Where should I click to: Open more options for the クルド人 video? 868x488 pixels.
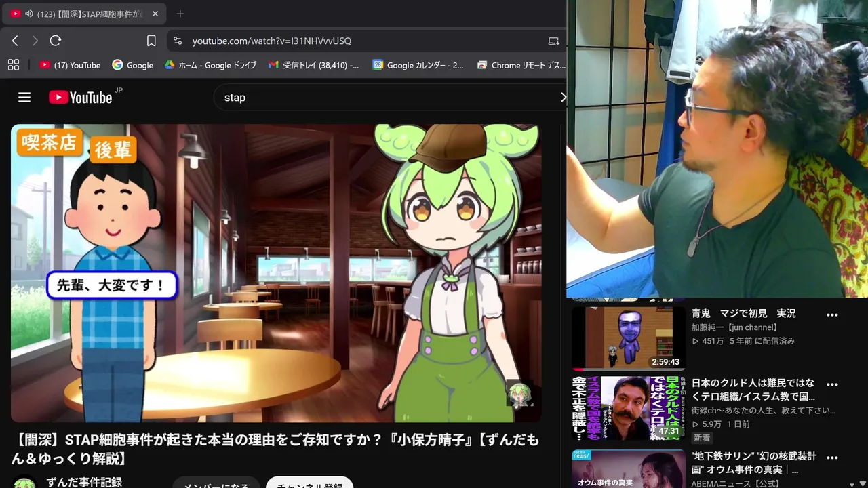(x=832, y=384)
